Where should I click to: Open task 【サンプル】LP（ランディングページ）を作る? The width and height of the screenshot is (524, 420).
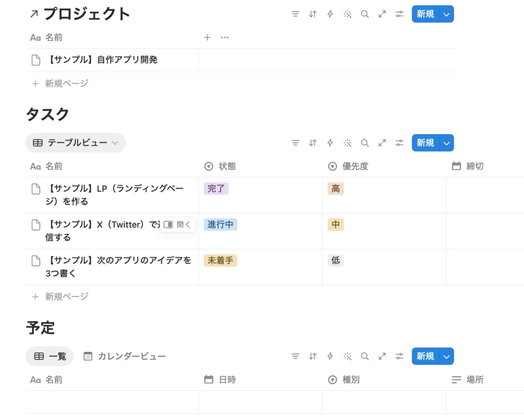pyautogui.click(x=115, y=195)
